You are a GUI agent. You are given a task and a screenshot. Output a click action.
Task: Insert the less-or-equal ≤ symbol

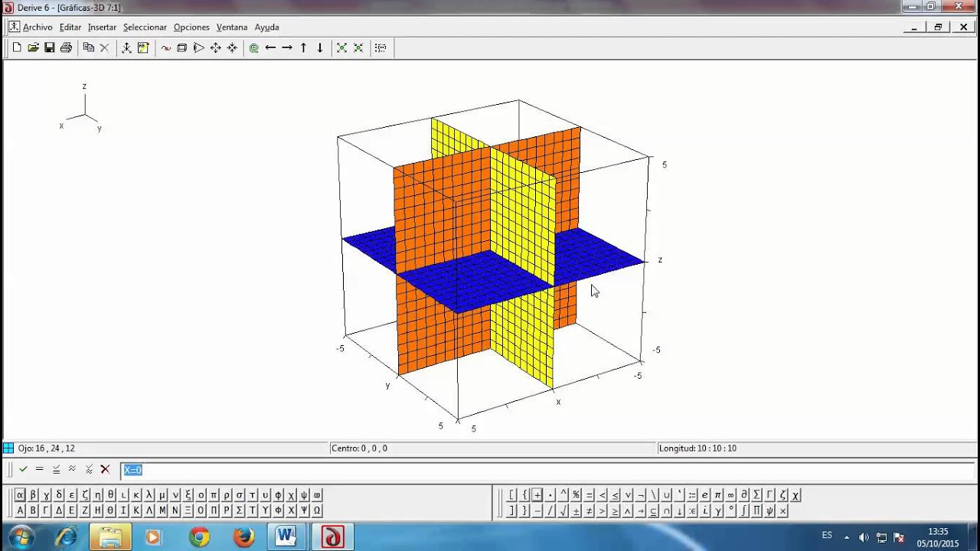click(616, 495)
